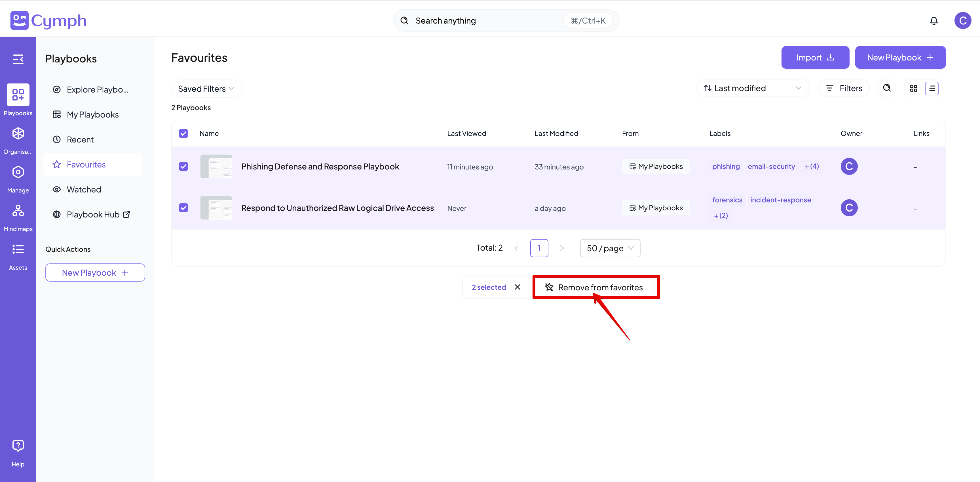This screenshot has width=980, height=482.
Task: Expand the 50 / page size dropdown
Action: [610, 248]
